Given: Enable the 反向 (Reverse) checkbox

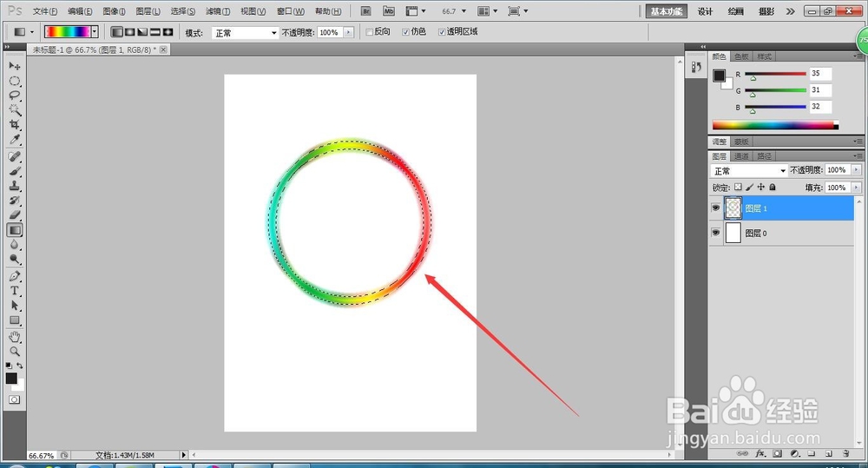Looking at the screenshot, I should click(x=369, y=32).
